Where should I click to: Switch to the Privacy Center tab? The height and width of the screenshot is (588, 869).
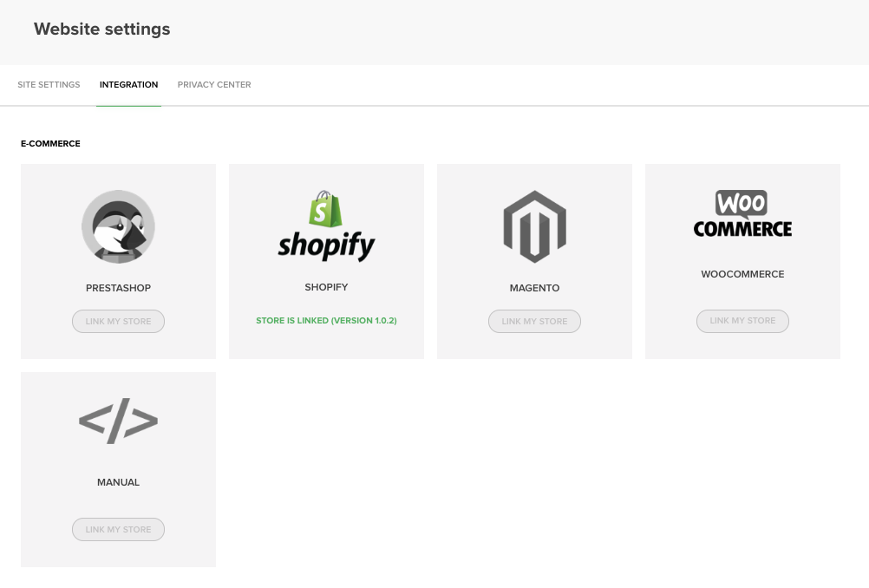[x=214, y=85]
